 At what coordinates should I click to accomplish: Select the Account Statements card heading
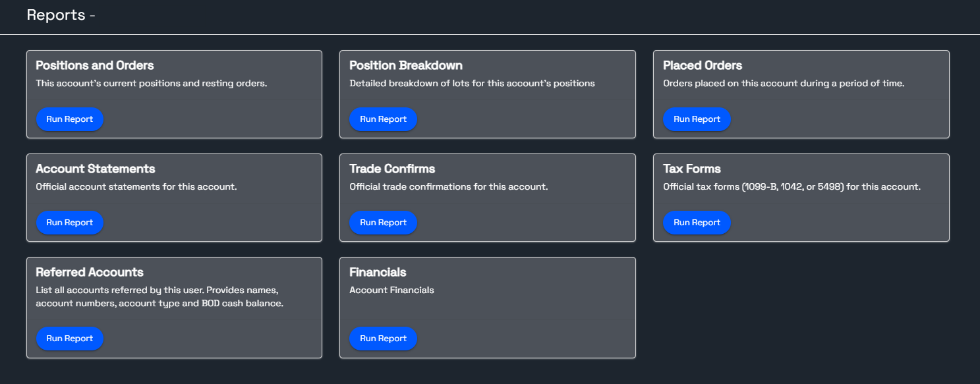96,169
